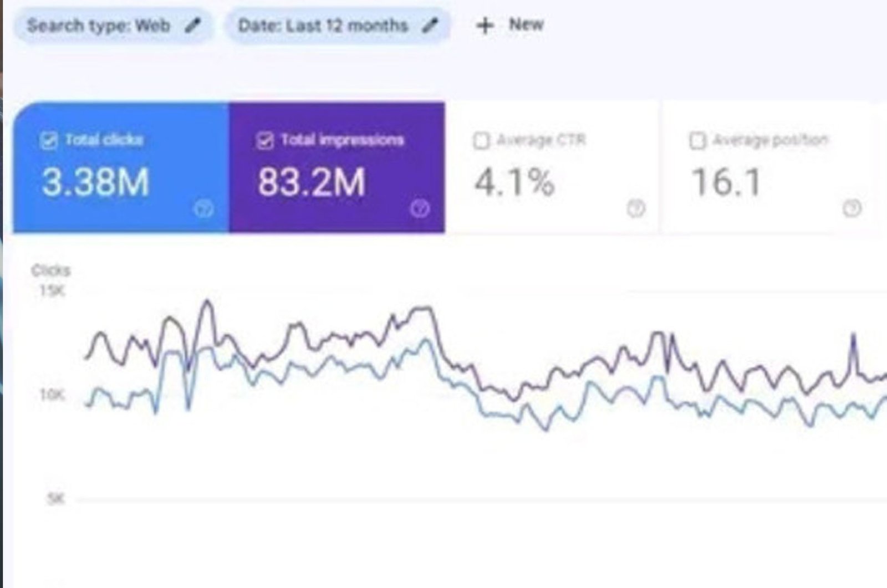Uncheck the Total impressions checkbox
Screen dimensions: 887x588
point(265,141)
